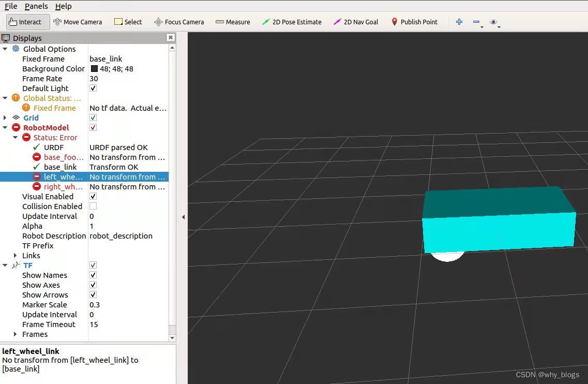Screen dimensions: 588x384
Task: Click the minus remove-tool icon
Action: (477, 22)
